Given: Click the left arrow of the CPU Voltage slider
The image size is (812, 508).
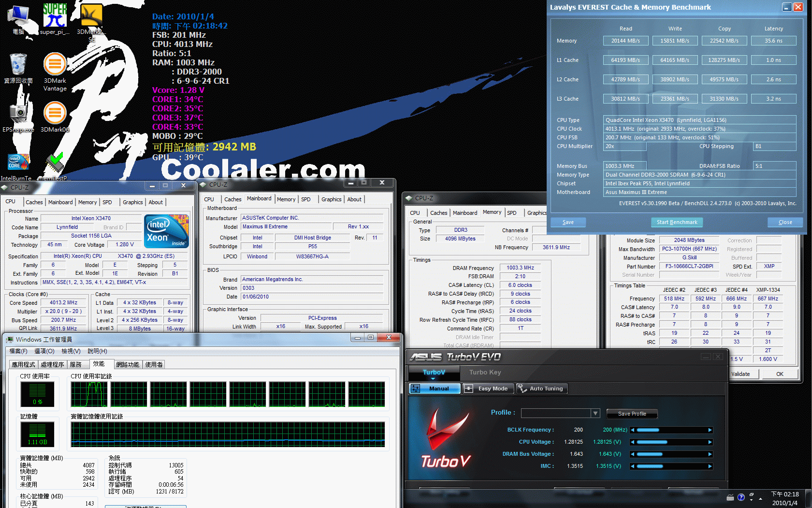Looking at the screenshot, I should coord(632,442).
